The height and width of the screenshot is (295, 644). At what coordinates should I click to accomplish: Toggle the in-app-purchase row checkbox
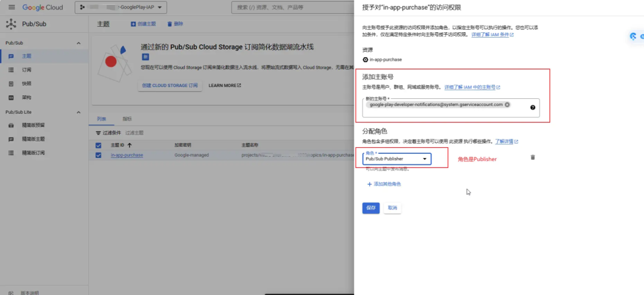[98, 155]
